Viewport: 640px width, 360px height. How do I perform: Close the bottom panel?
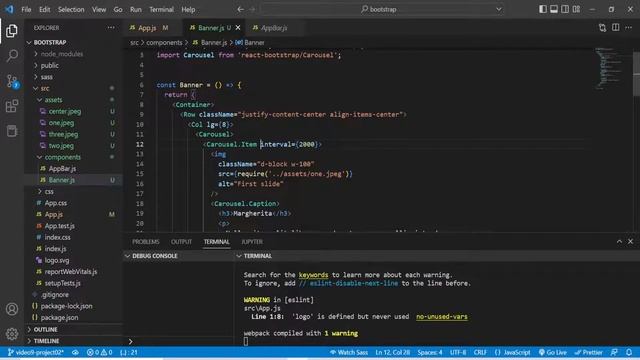tap(631, 242)
